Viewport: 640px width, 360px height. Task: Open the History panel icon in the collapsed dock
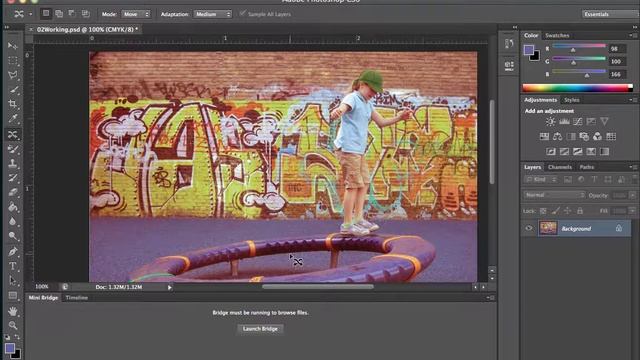tap(509, 44)
